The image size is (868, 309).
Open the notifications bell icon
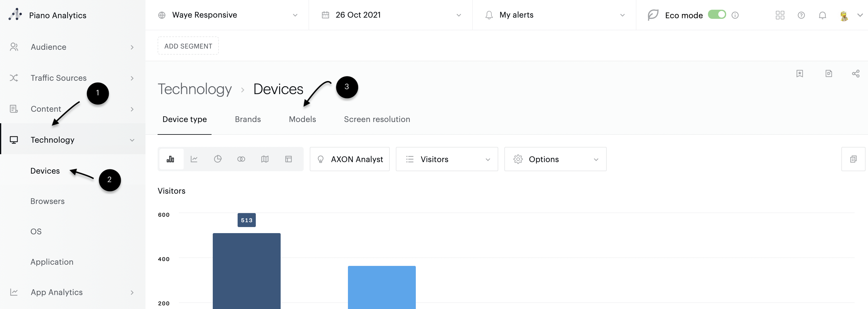click(822, 15)
